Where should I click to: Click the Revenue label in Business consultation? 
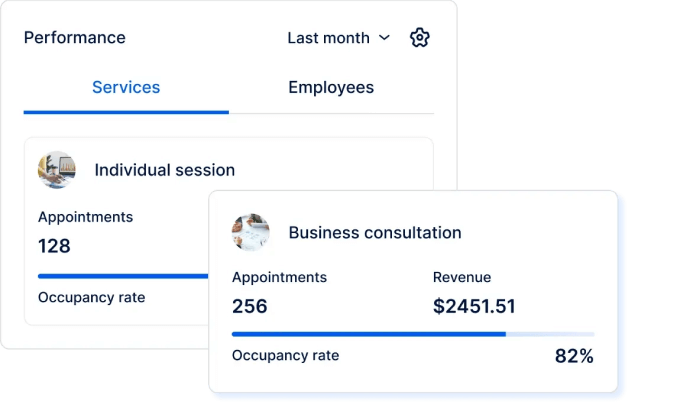(462, 277)
